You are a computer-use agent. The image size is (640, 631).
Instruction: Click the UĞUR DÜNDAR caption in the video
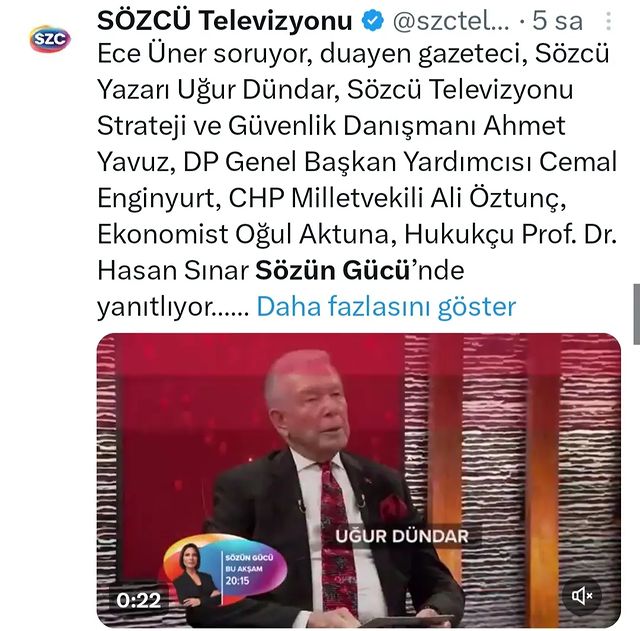402,536
